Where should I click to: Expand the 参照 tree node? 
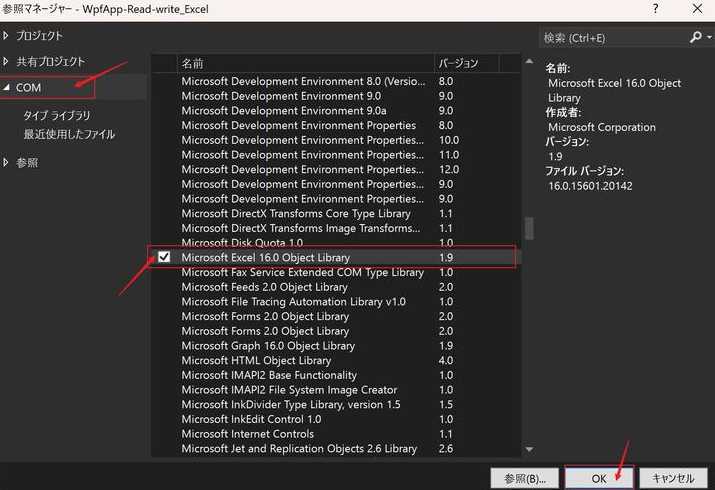pyautogui.click(x=6, y=162)
